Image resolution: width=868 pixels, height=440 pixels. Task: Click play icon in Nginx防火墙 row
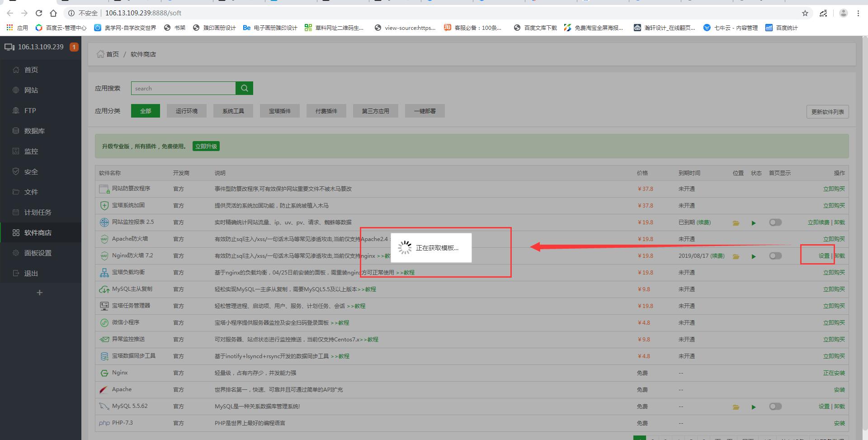(x=754, y=256)
